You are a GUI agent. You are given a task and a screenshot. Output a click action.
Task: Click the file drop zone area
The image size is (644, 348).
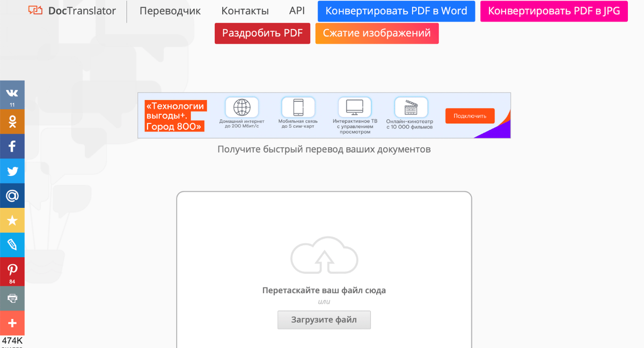click(x=324, y=270)
